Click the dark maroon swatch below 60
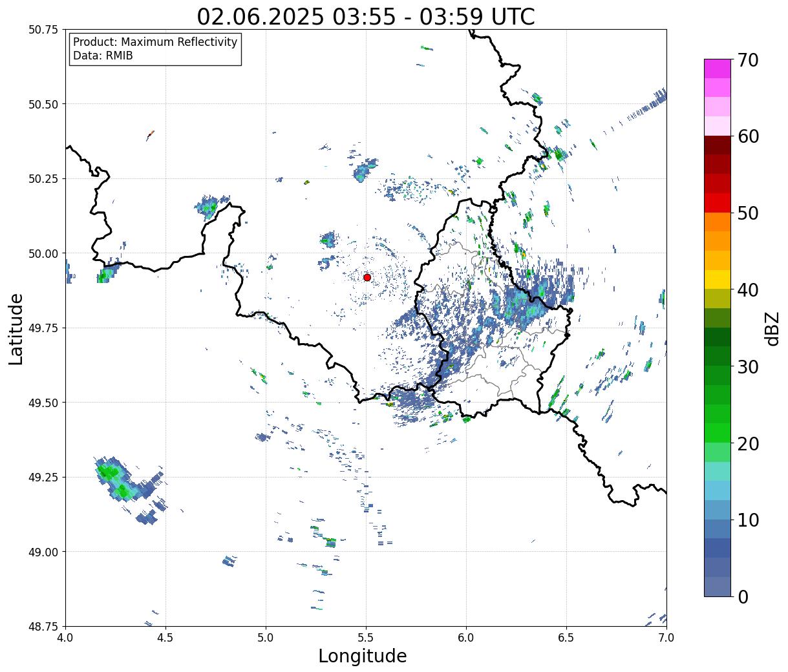This screenshot has width=788, height=672. (x=717, y=145)
